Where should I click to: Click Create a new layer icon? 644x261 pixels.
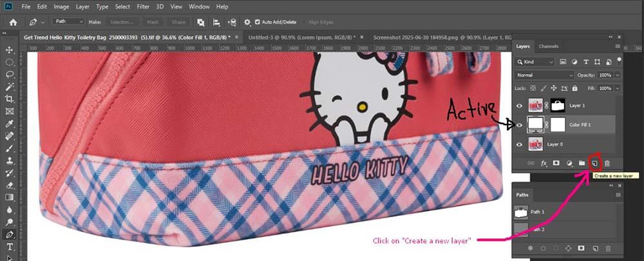595,163
